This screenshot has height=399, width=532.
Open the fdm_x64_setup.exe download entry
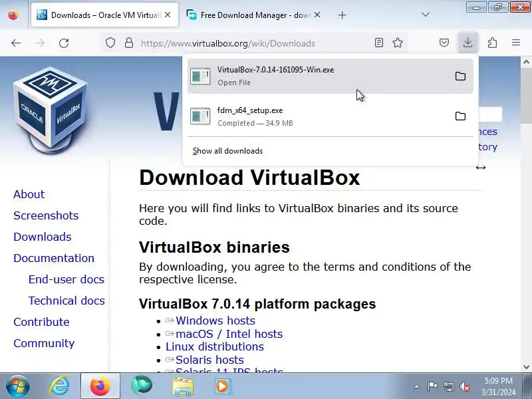(330, 116)
